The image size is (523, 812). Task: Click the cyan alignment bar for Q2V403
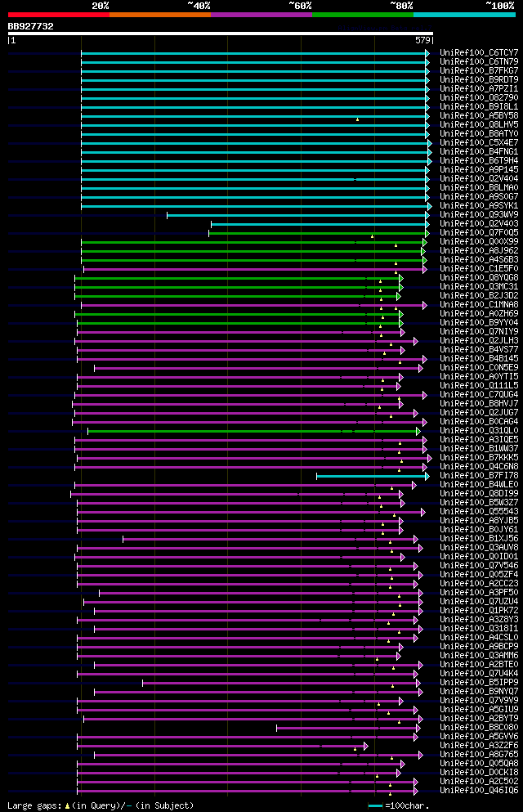coord(319,224)
